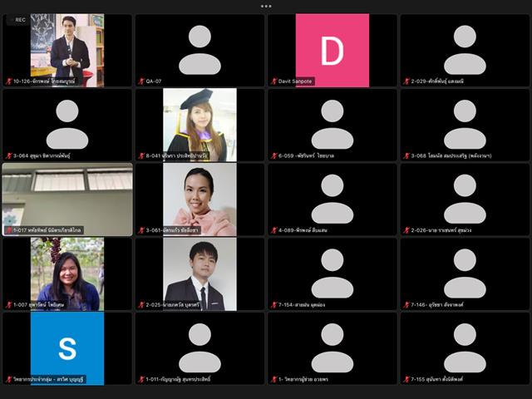This screenshot has height=399, width=532.
Task: Click the name label 'QA-07'
Action: [154, 81]
